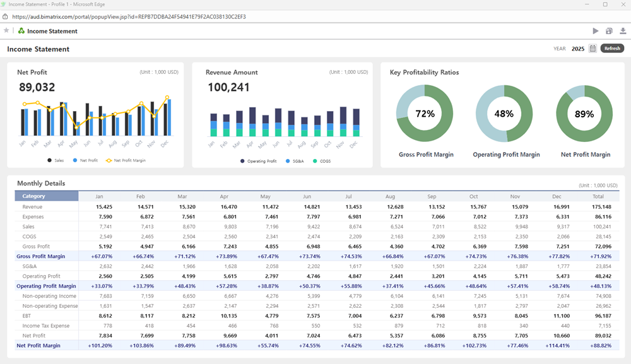The height and width of the screenshot is (364, 631).
Task: Toggle COGS legend entry in Revenue chart
Action: click(323, 161)
